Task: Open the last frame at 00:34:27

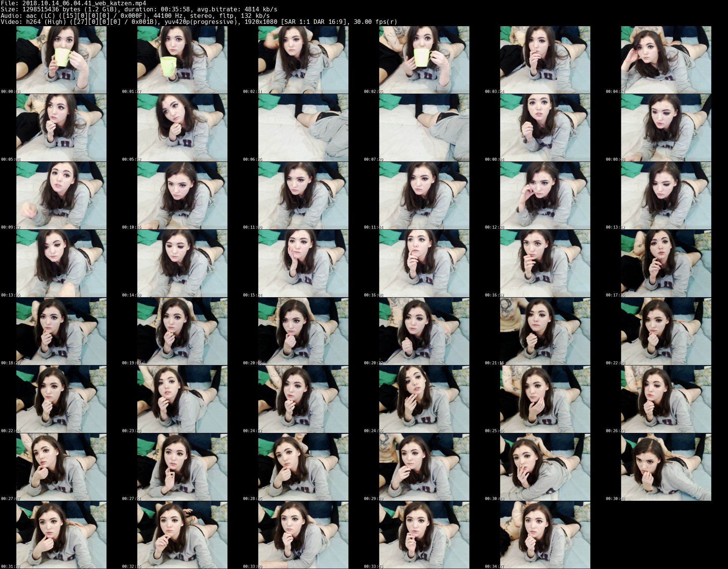Action: 545,535
